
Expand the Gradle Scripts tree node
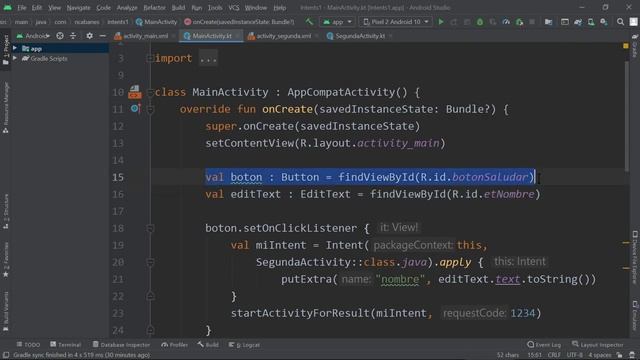tap(15, 58)
